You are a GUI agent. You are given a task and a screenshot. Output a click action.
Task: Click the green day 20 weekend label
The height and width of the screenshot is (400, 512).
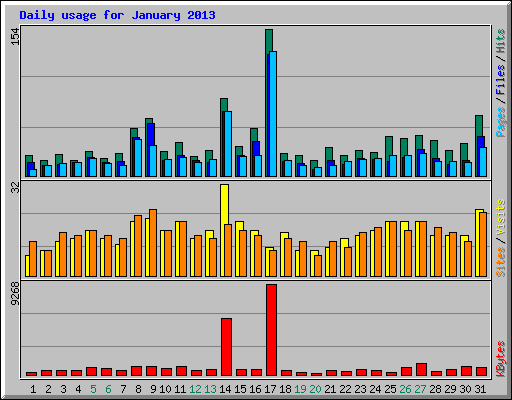(x=315, y=389)
